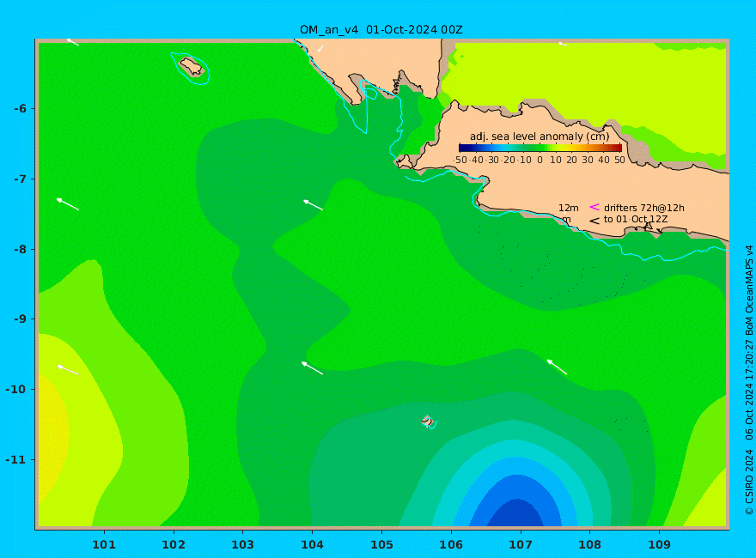The image size is (756, 558).
Task: Click the white current arrow near 104E, 7.4S
Action: click(x=313, y=205)
